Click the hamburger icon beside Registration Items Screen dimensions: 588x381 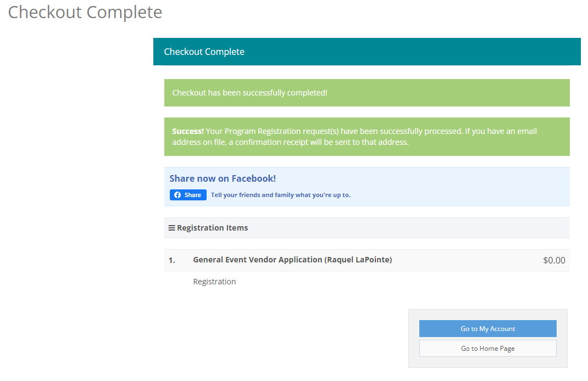tap(172, 228)
